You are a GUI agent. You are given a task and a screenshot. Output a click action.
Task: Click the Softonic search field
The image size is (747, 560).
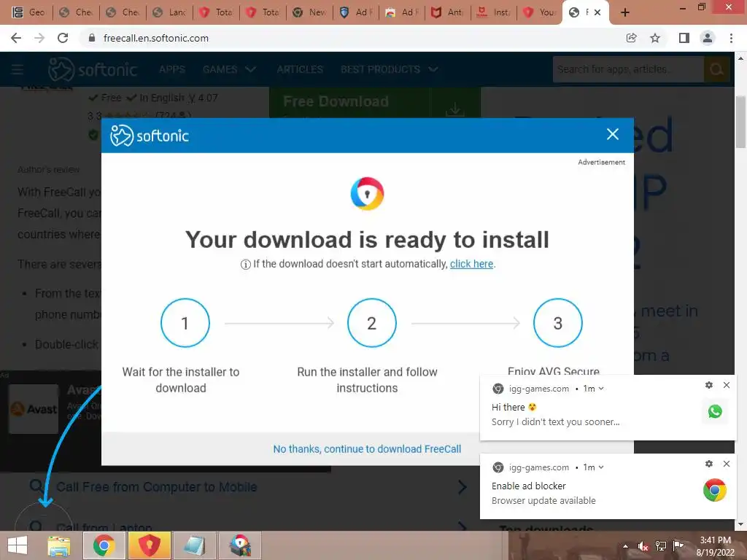tap(628, 69)
